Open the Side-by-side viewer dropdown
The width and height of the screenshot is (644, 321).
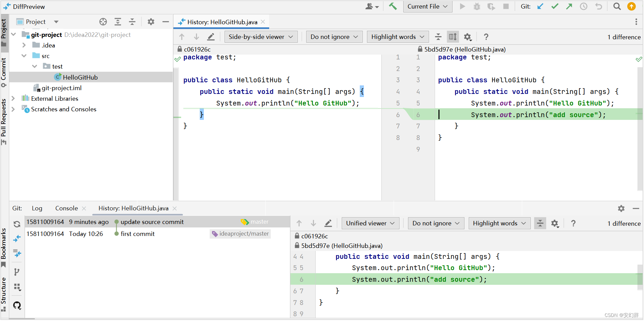261,37
